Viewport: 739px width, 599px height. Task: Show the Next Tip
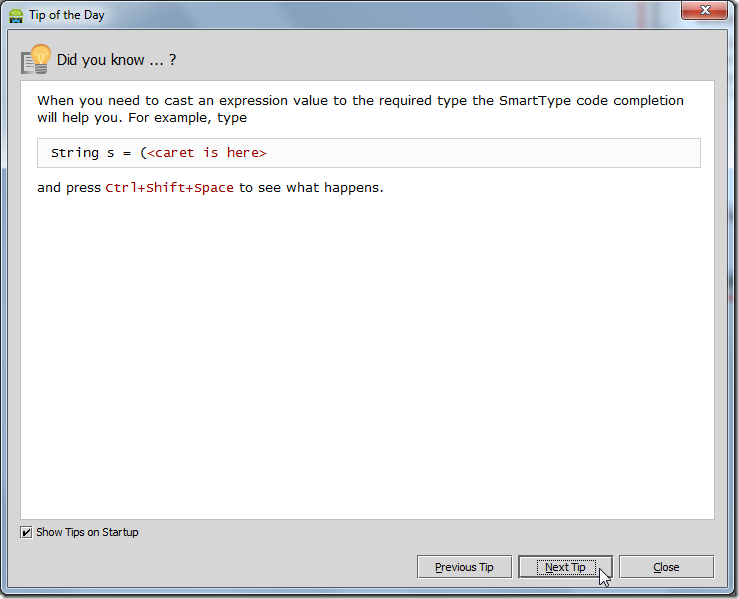565,567
